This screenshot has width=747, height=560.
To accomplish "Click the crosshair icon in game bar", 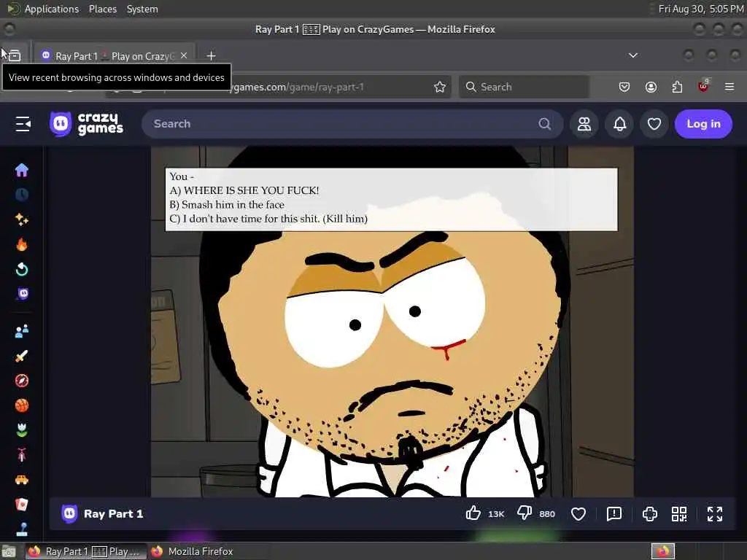I will pyautogui.click(x=650, y=514).
